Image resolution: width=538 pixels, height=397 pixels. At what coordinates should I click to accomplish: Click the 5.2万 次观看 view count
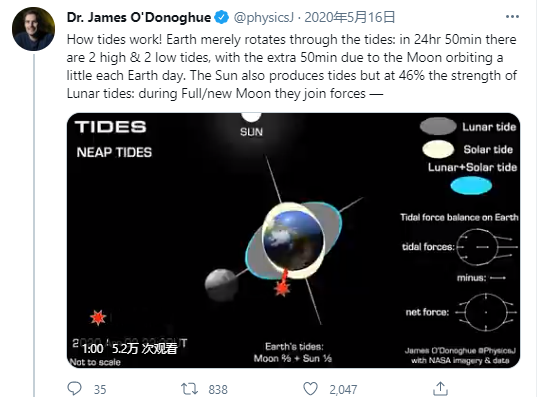pyautogui.click(x=144, y=349)
